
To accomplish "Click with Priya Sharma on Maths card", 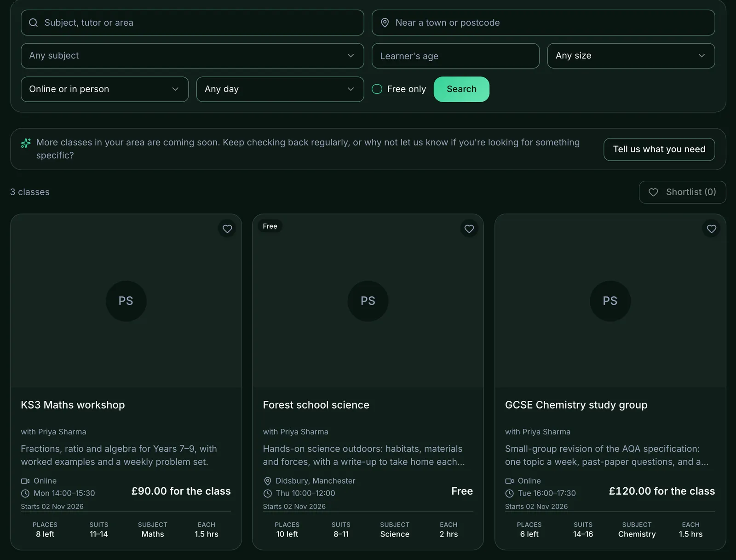I will (x=53, y=432).
